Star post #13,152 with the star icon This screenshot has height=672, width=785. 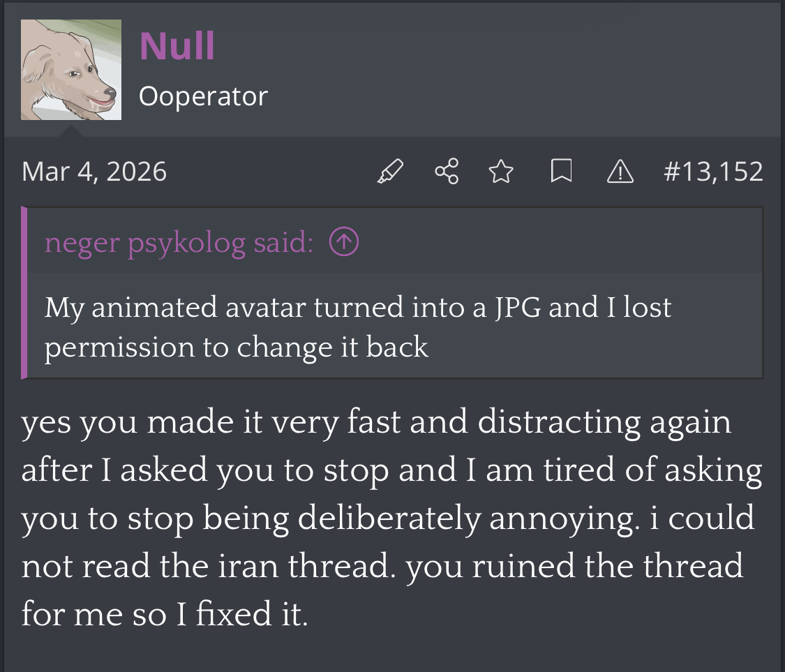[x=501, y=171]
